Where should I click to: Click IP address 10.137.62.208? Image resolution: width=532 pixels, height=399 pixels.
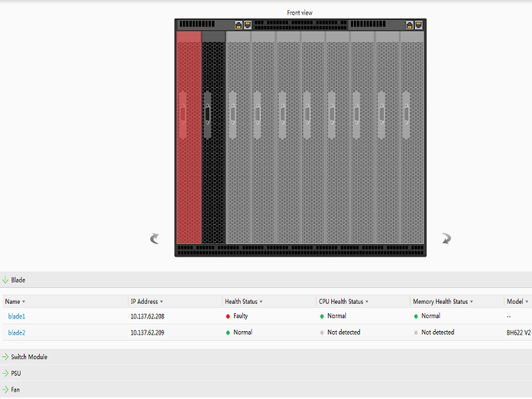click(148, 317)
